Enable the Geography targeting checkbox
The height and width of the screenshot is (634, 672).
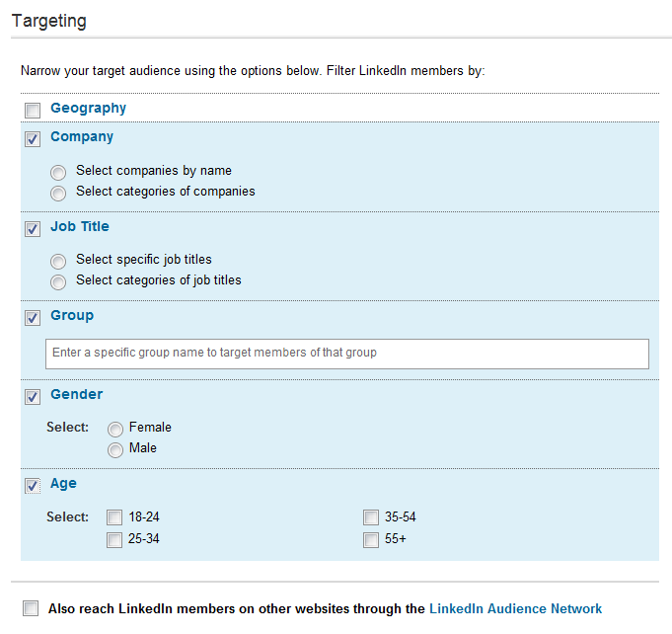pos(33,110)
